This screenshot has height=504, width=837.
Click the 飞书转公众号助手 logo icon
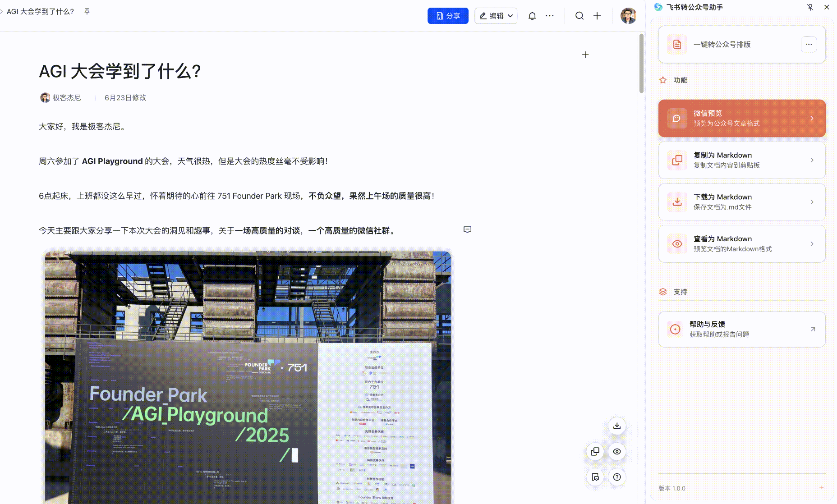[x=658, y=7]
